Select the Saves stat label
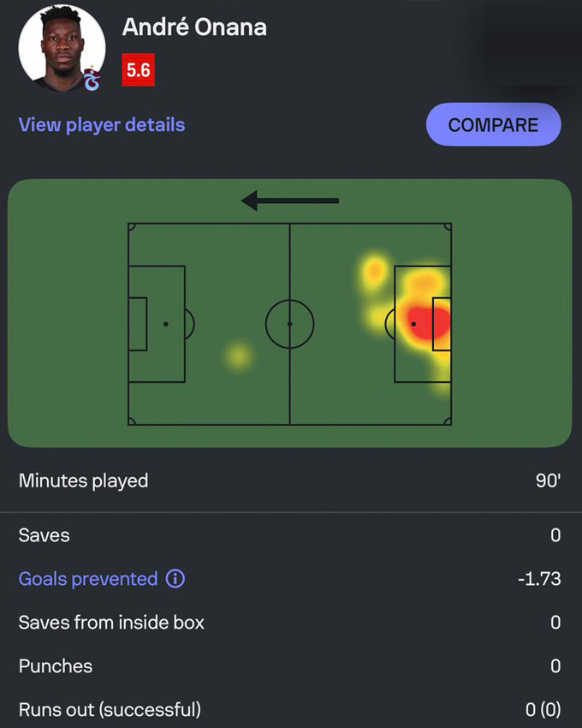The image size is (582, 728). coord(45,536)
